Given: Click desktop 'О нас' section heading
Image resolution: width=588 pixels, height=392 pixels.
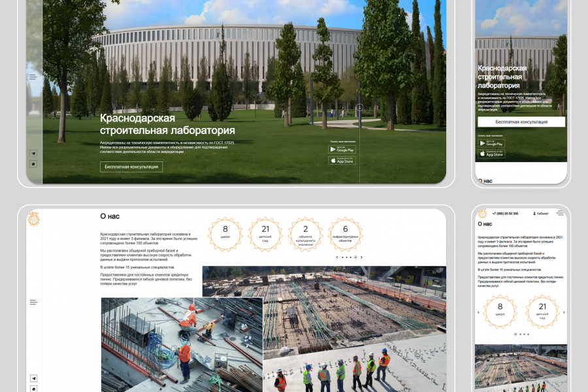Looking at the screenshot, I should pos(110,216).
